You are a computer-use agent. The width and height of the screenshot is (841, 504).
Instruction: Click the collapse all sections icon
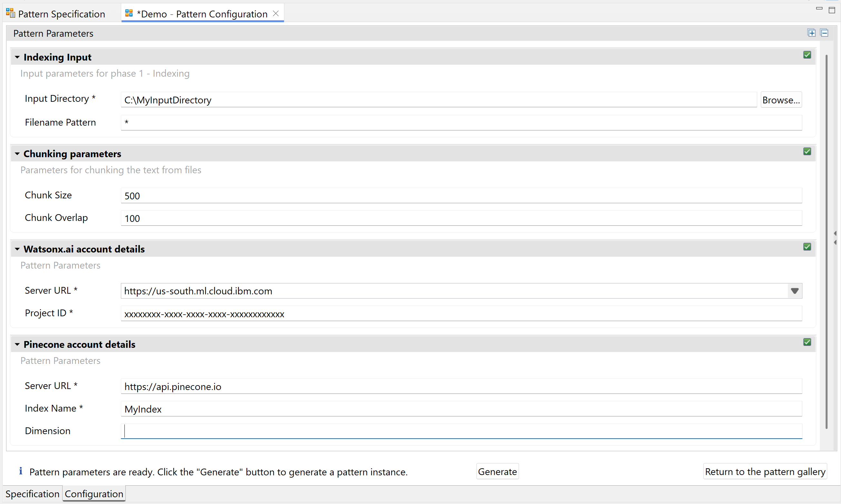pyautogui.click(x=824, y=33)
